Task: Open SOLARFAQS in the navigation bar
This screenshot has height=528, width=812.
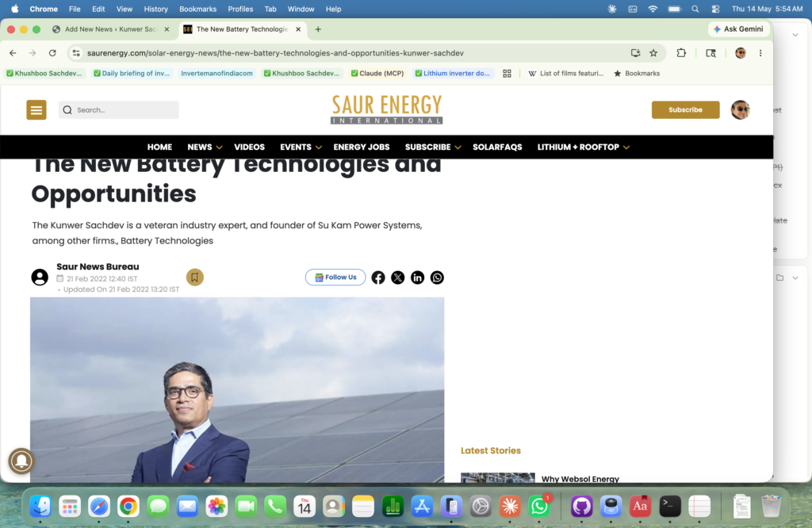Action: coord(497,147)
